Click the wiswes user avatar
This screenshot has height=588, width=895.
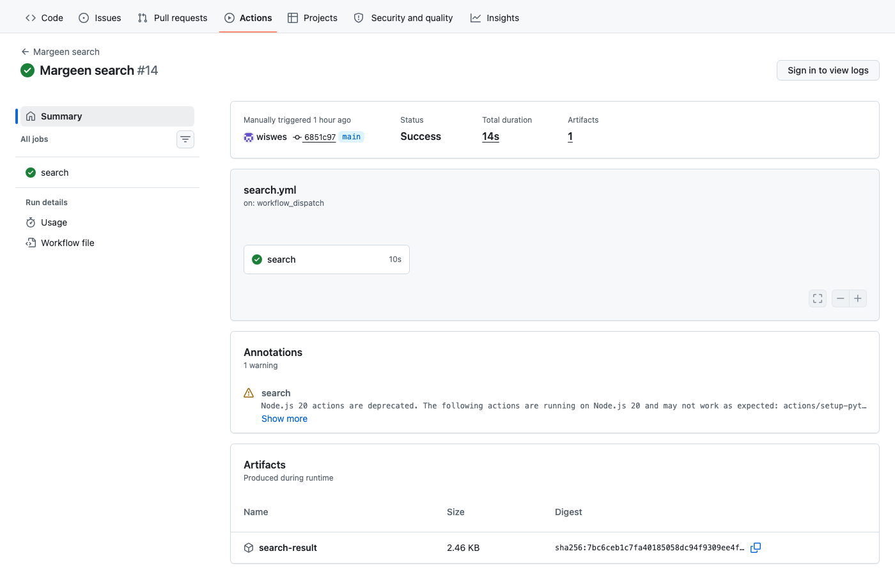249,137
